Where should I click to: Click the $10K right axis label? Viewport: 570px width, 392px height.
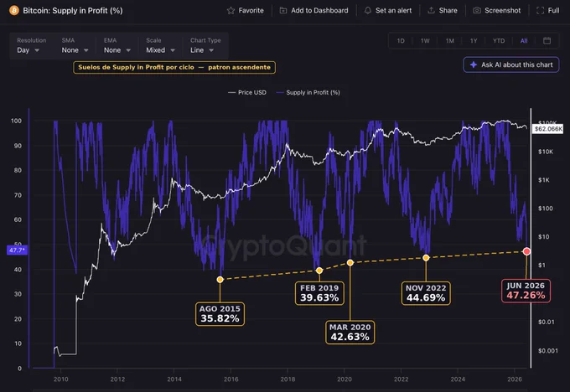click(x=546, y=152)
